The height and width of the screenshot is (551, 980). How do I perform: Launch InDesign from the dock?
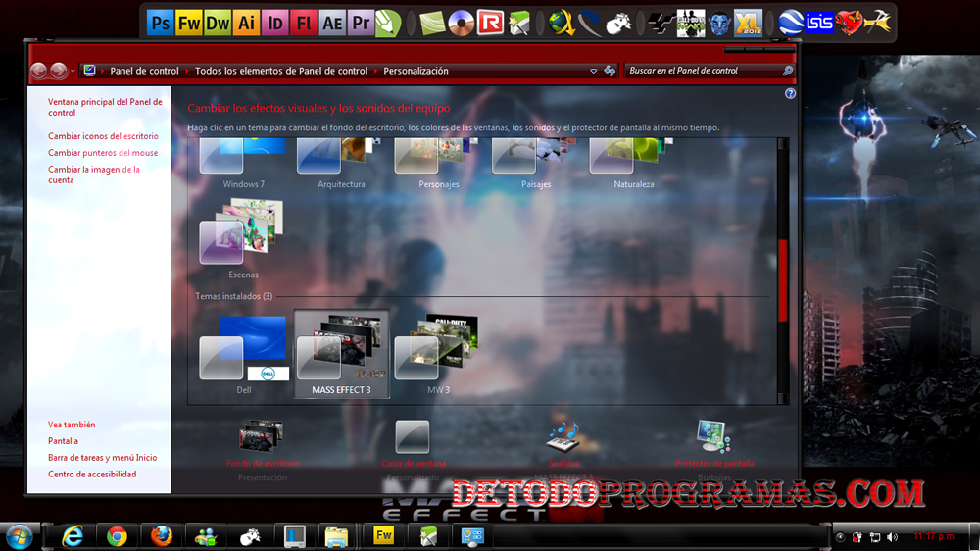pyautogui.click(x=275, y=24)
